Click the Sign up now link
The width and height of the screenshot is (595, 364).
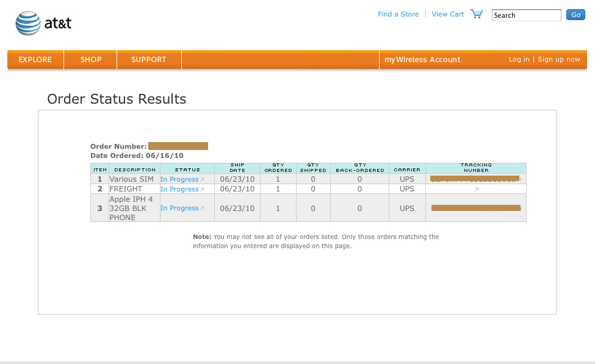pos(558,59)
